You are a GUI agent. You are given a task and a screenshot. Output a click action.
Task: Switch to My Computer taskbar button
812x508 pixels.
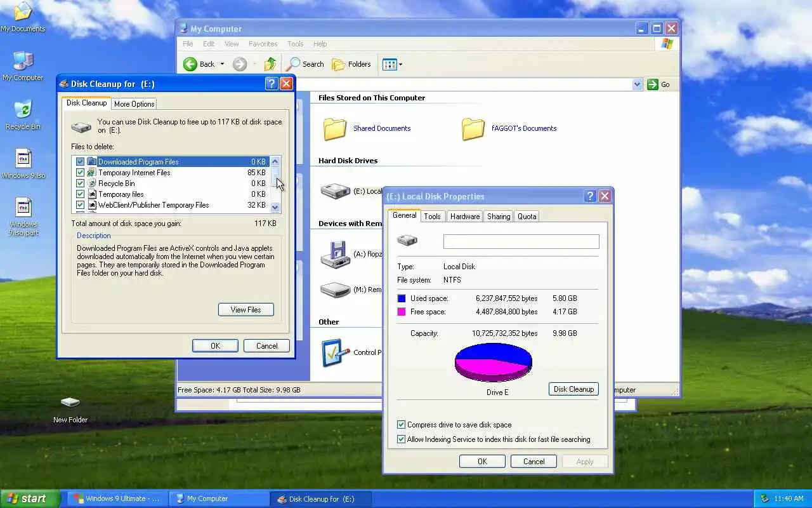[x=219, y=498]
